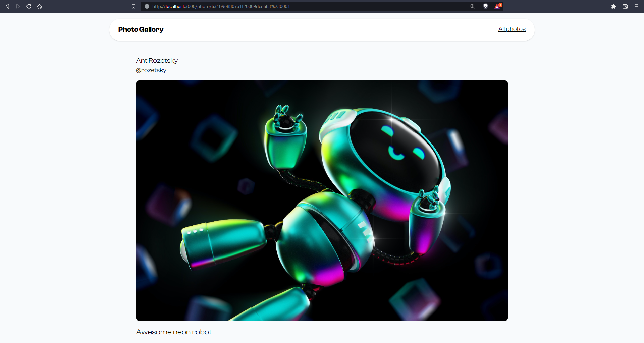Image resolution: width=644 pixels, height=343 pixels.
Task: Click the @rozetsky handle
Action: (x=151, y=70)
